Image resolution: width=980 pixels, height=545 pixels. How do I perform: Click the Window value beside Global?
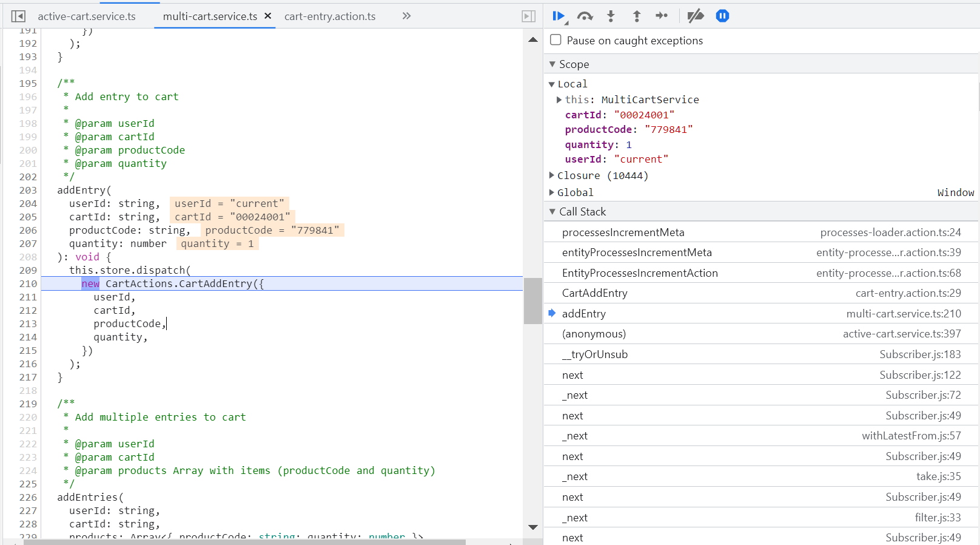point(956,192)
